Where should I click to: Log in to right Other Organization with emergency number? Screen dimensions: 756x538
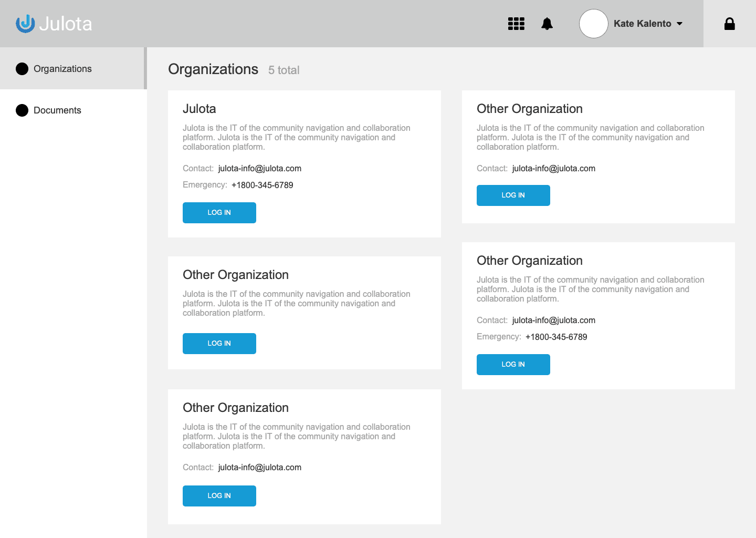coord(513,365)
